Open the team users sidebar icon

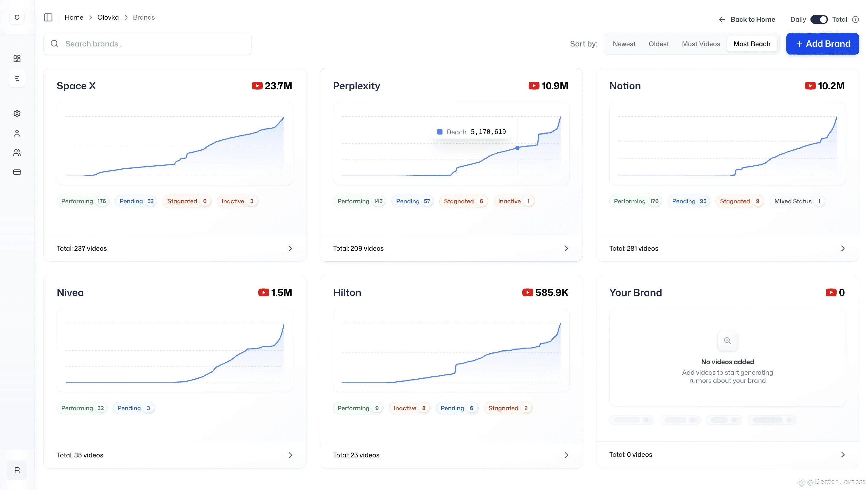[x=17, y=153]
